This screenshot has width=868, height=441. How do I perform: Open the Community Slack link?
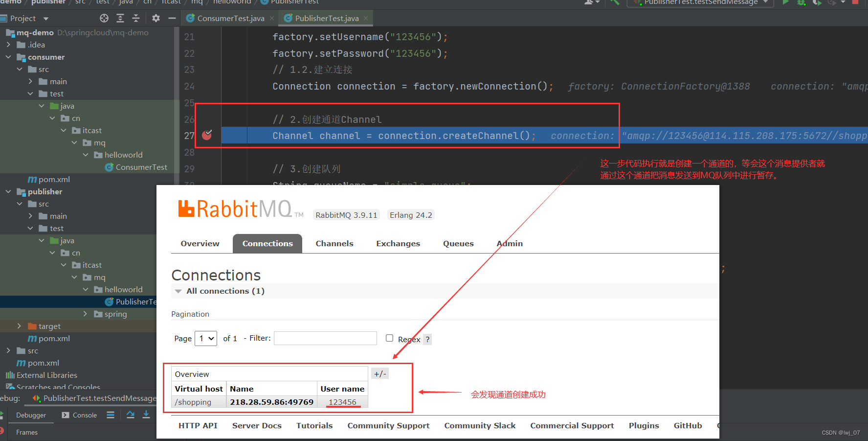(480, 425)
